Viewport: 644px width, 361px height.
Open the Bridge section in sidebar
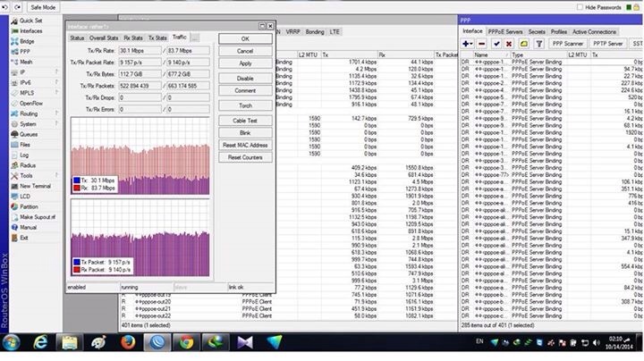[x=23, y=41]
